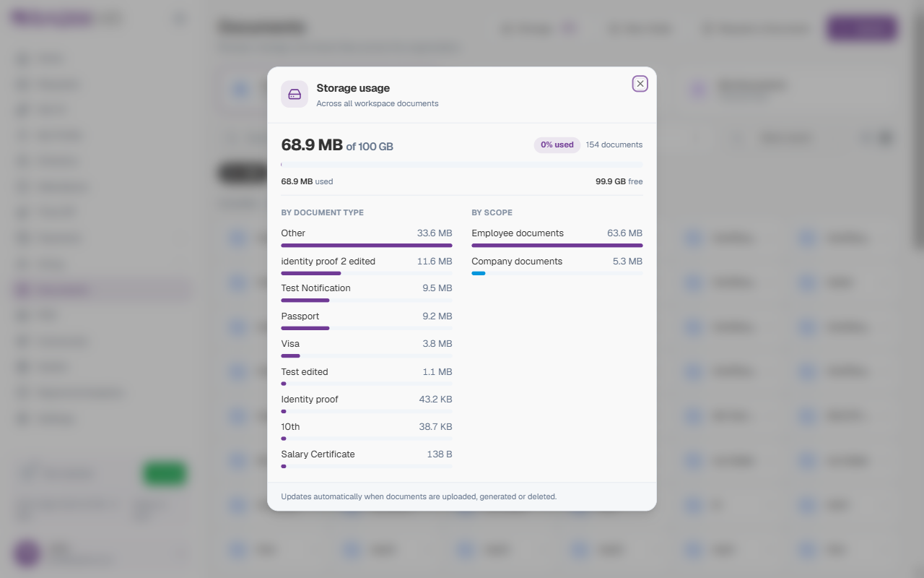Click the purple primary button in background header
924x578 pixels.
pyautogui.click(x=862, y=29)
